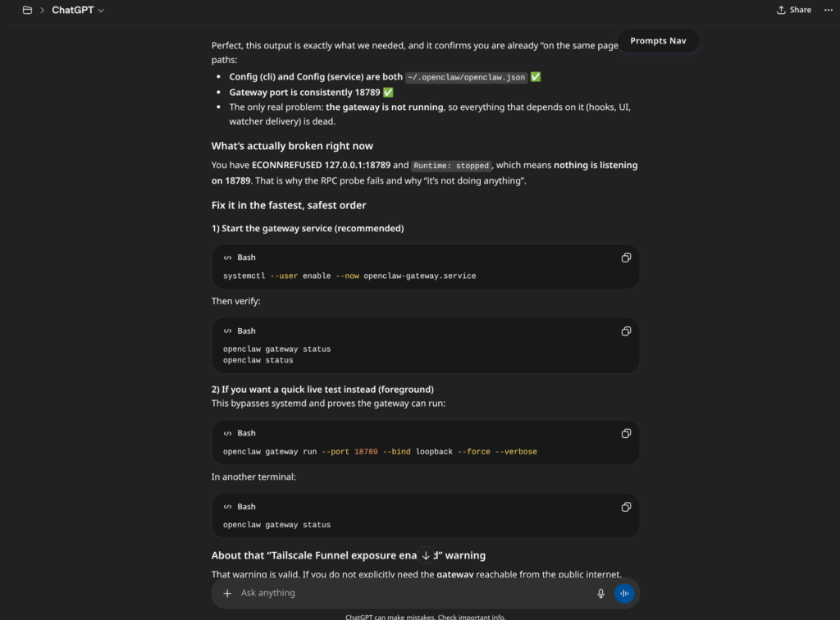Start voice mode with the blue waveform button
Viewport: 840px width, 620px height.
624,593
